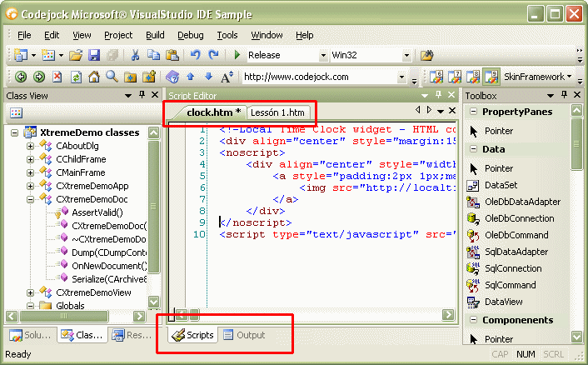Viewport: 588px width, 365px height.
Task: Click the Search magnifier icon
Action: [x=112, y=77]
